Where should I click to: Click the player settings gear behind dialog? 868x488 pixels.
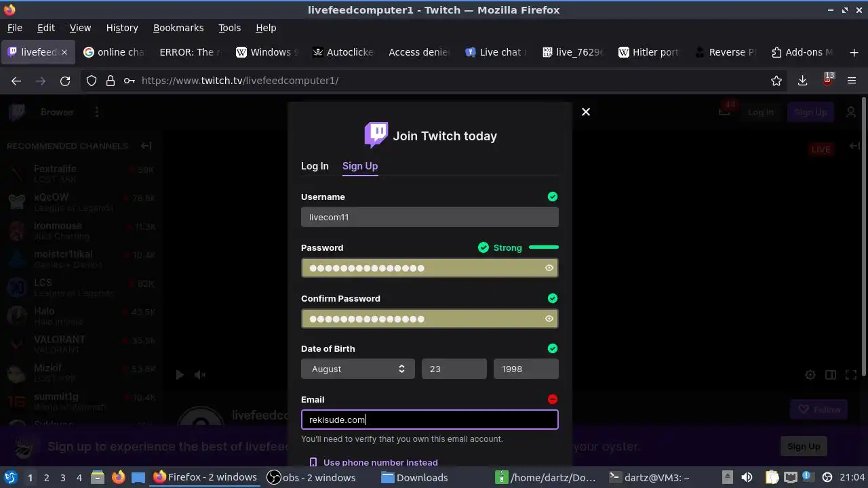click(x=810, y=374)
